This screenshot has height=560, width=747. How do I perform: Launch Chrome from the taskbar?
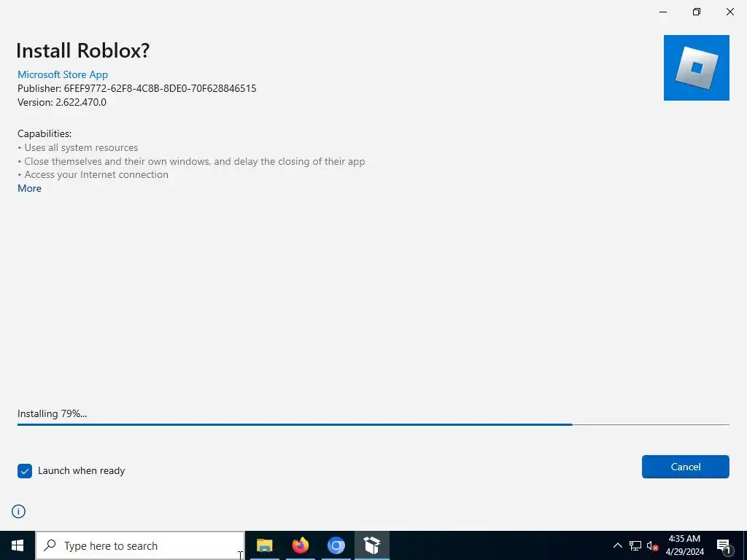(336, 545)
